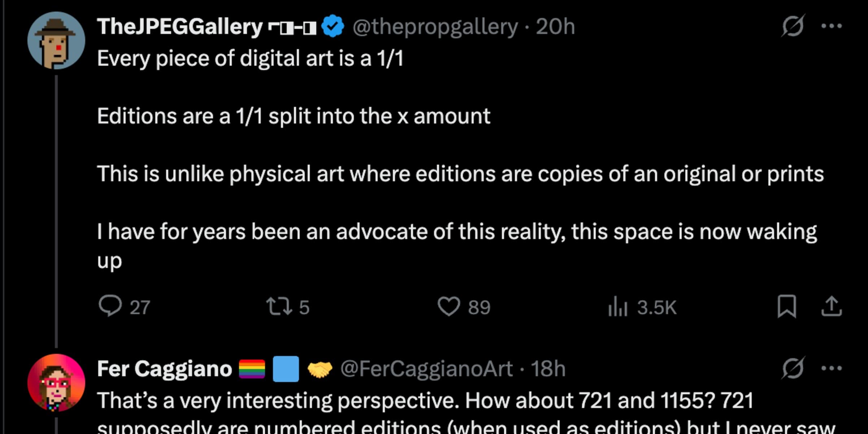Open Grok icon on Fer Caggiano reply

tap(793, 368)
